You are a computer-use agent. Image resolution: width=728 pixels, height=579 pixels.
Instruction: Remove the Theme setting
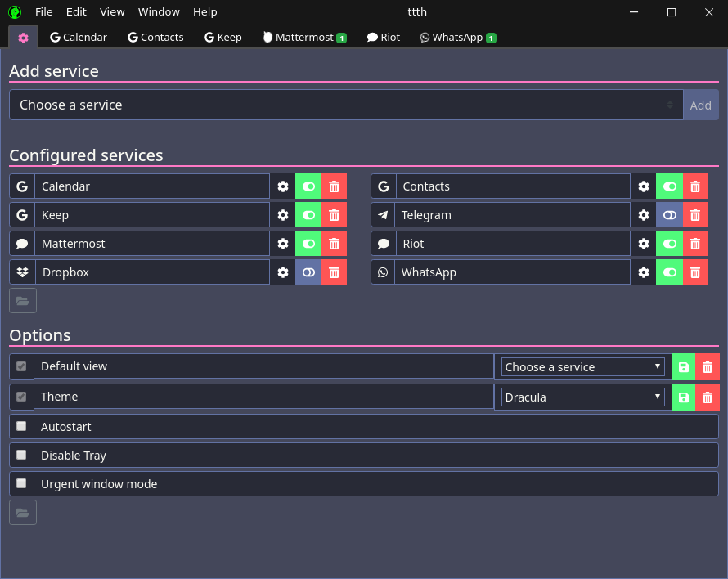(x=707, y=397)
